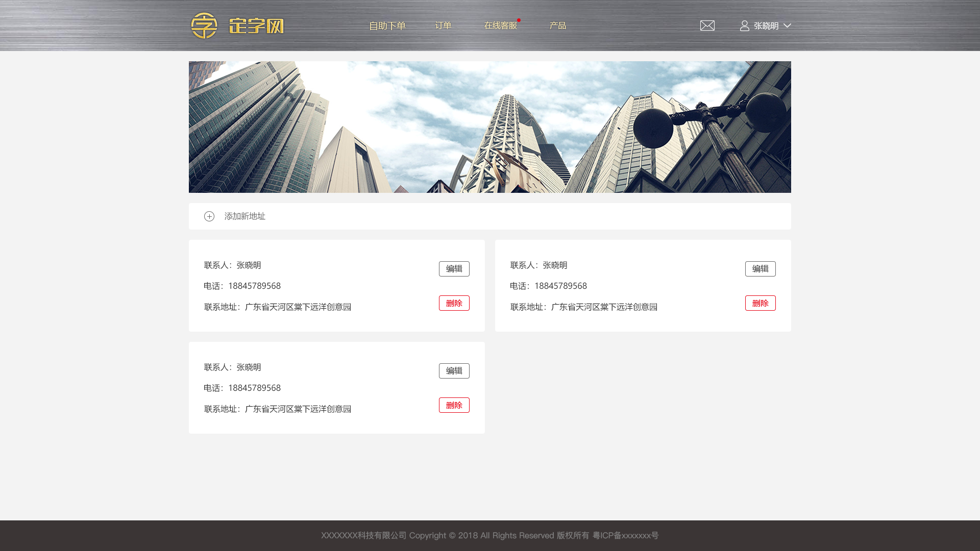This screenshot has height=551, width=980.
Task: Click 编辑 on the top-right address card
Action: pyautogui.click(x=761, y=269)
